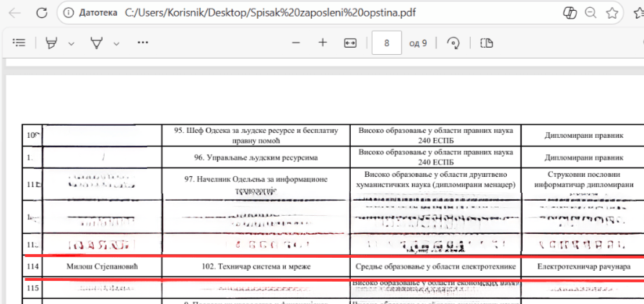Open the Page view options
Viewport: 644px width, 304px height.
487,43
